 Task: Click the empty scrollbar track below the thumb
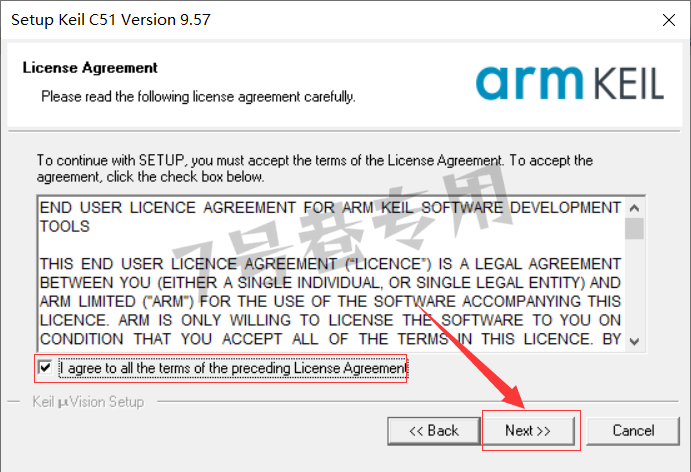pos(634,286)
